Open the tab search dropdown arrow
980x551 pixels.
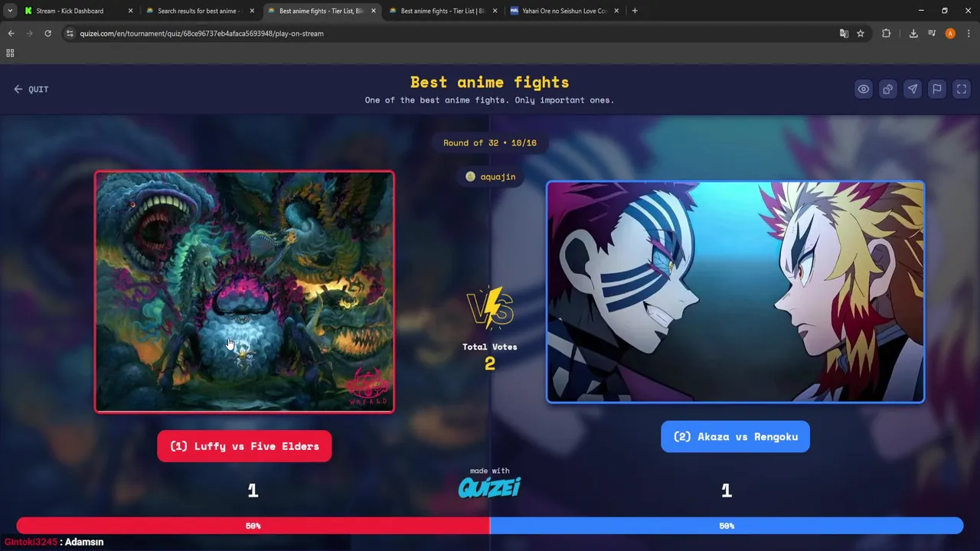[10, 11]
